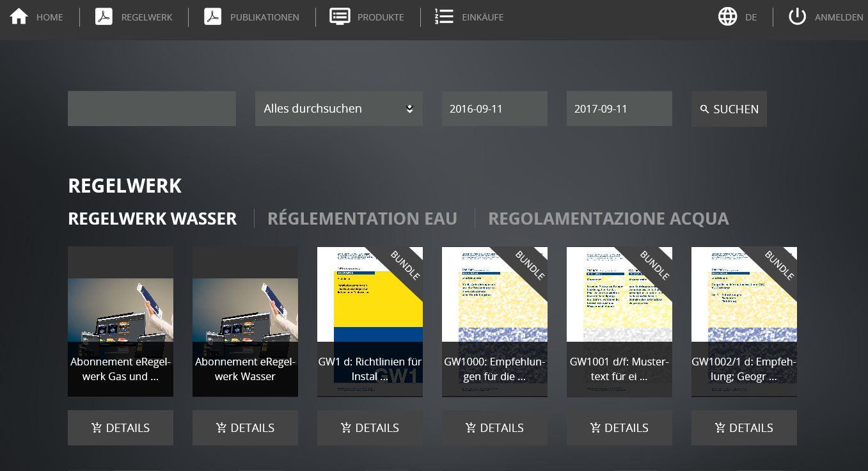This screenshot has height=471, width=868.
Task: Open the start date field 2016-09-11
Action: pyautogui.click(x=494, y=109)
